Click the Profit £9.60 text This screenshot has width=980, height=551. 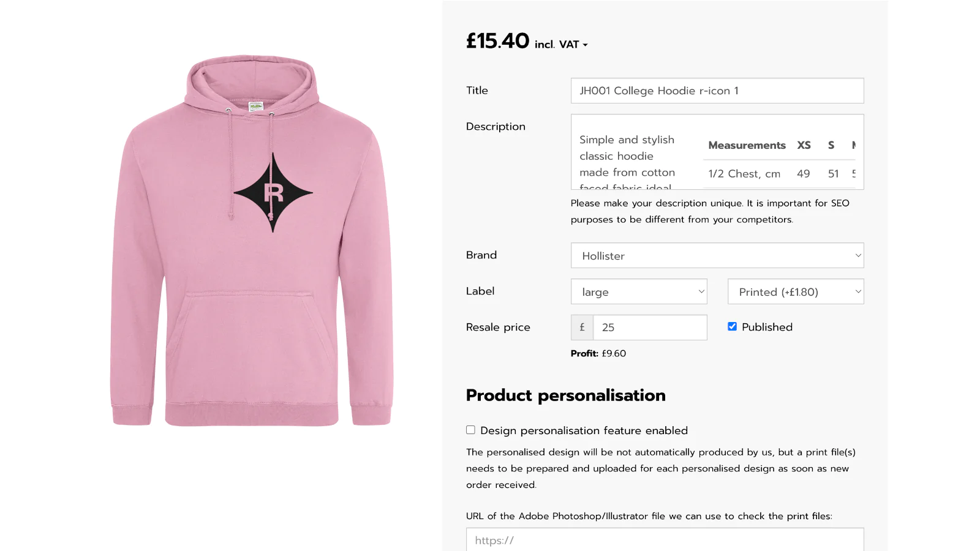(598, 353)
